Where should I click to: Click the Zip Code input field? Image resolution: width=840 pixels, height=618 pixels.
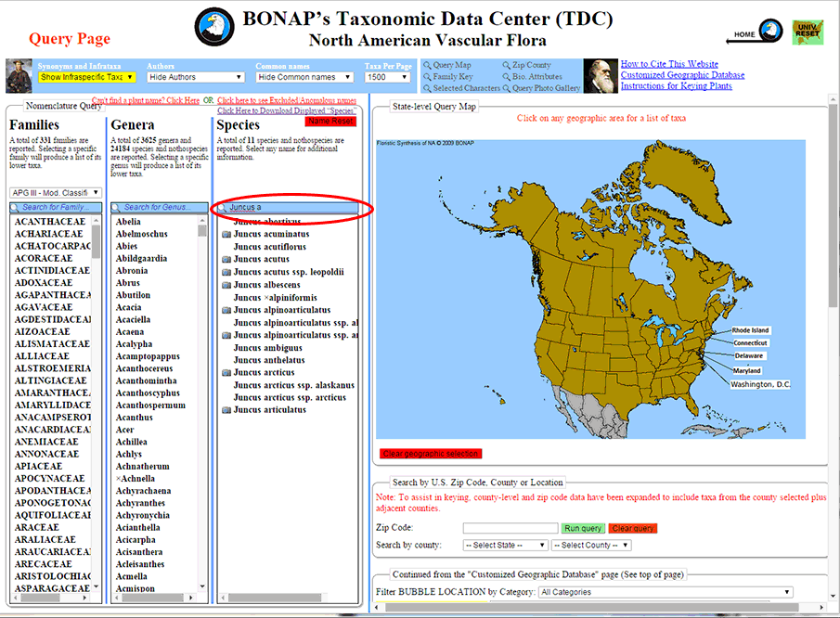coord(510,528)
